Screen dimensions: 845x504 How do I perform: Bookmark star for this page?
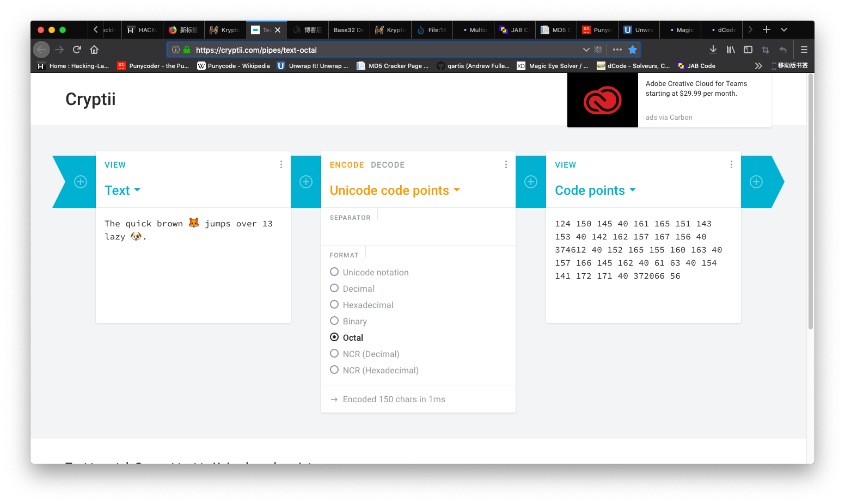tap(633, 50)
